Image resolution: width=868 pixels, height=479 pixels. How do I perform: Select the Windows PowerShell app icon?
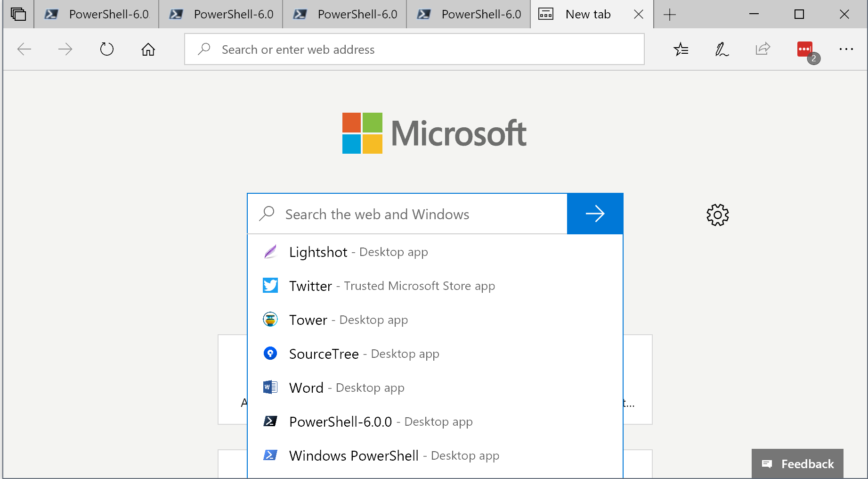click(x=270, y=455)
